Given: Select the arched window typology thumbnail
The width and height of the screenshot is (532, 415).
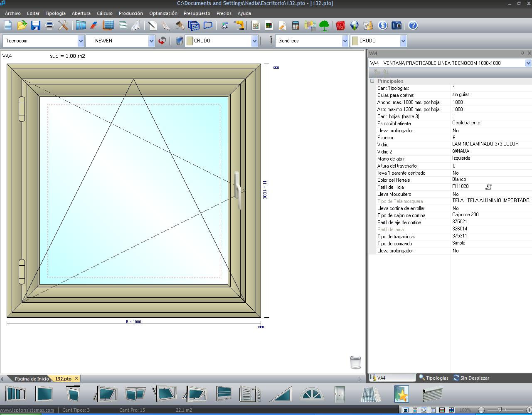Looking at the screenshot, I should click(312, 394).
